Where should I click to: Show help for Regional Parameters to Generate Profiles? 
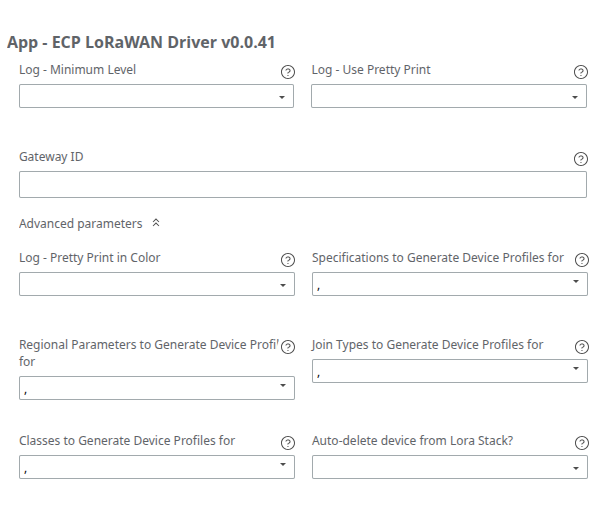(288, 347)
